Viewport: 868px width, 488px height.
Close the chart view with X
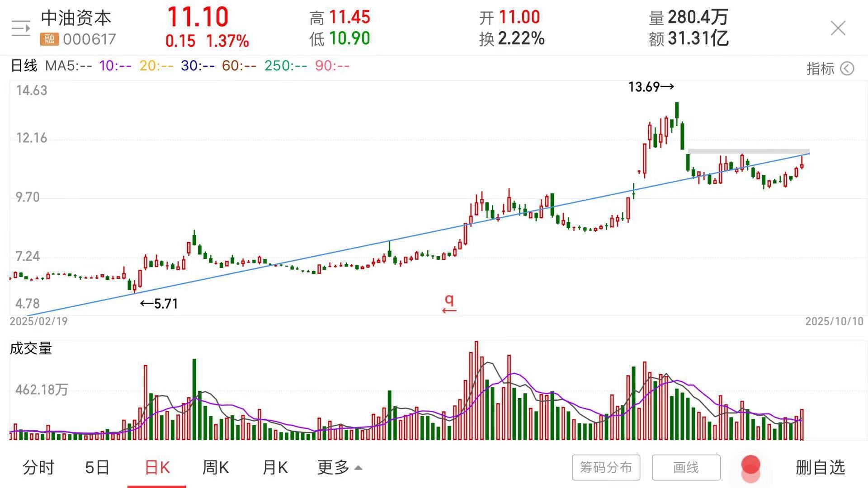click(x=838, y=28)
